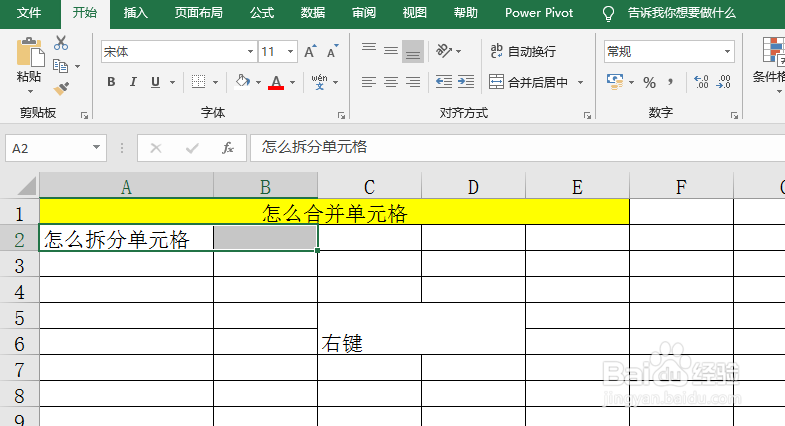Switch to 数据 tab

[313, 13]
